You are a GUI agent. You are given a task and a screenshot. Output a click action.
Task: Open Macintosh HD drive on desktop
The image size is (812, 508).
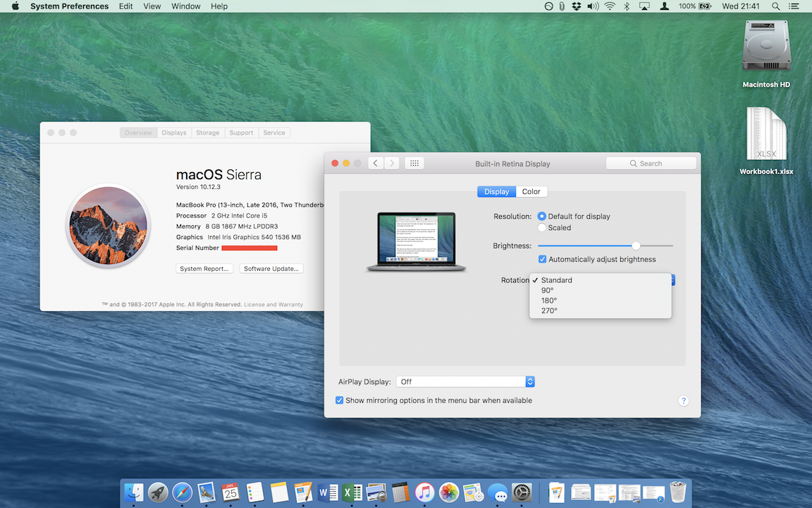point(766,54)
